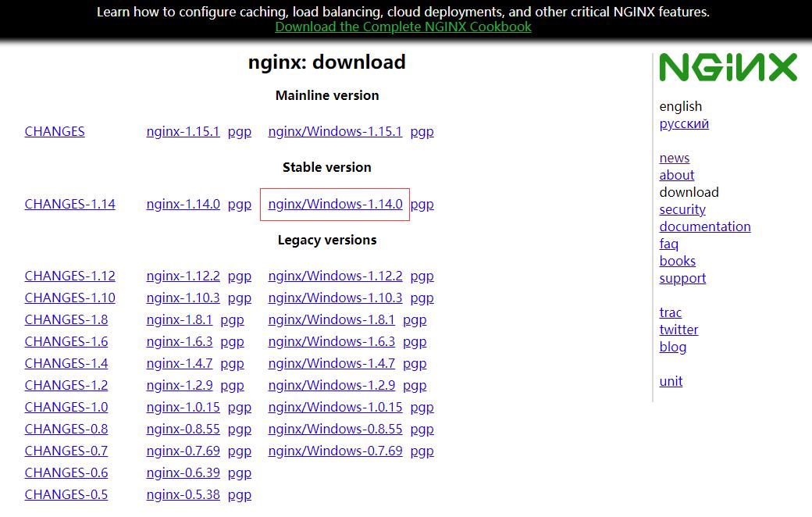Go to the news page
This screenshot has height=517, width=812.
pyautogui.click(x=675, y=158)
